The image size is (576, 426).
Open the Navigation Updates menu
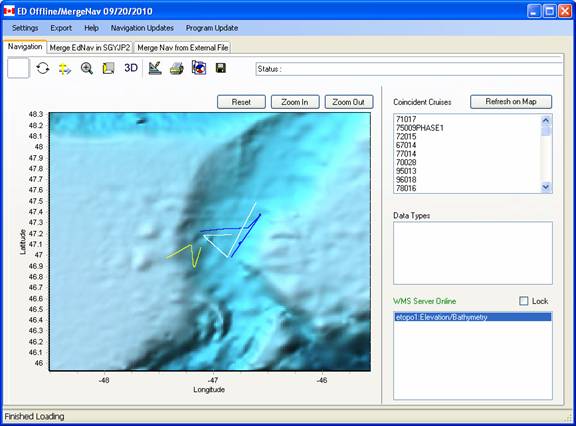click(142, 28)
